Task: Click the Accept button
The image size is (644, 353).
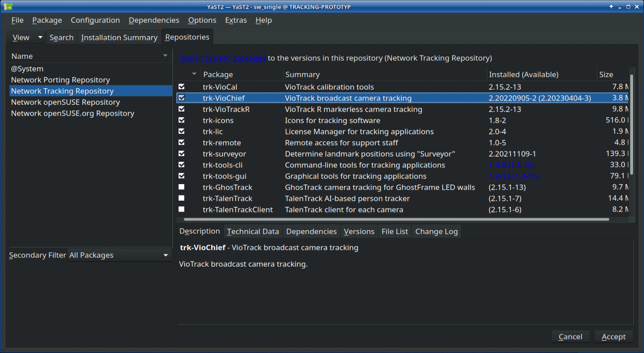Action: (x=614, y=336)
